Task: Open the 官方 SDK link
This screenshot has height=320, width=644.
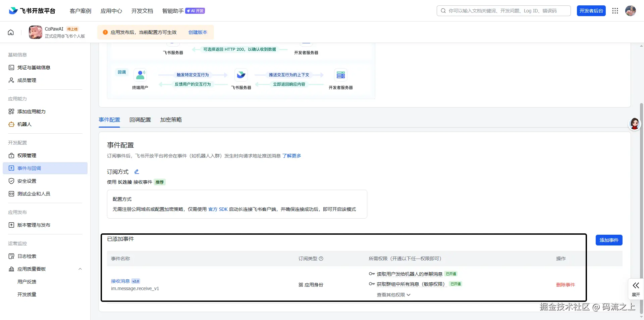Action: (x=218, y=209)
